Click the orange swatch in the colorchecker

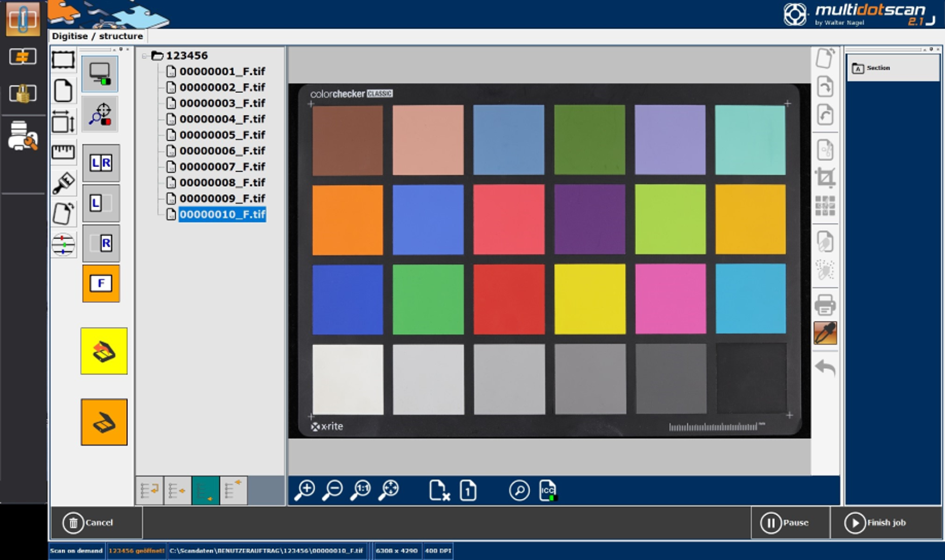tap(348, 220)
